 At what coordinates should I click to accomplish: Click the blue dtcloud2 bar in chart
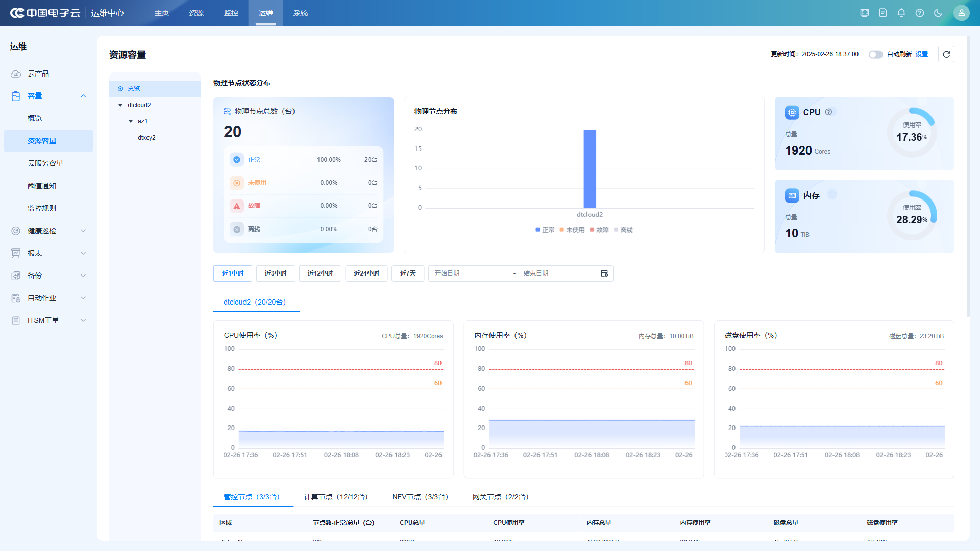point(590,169)
